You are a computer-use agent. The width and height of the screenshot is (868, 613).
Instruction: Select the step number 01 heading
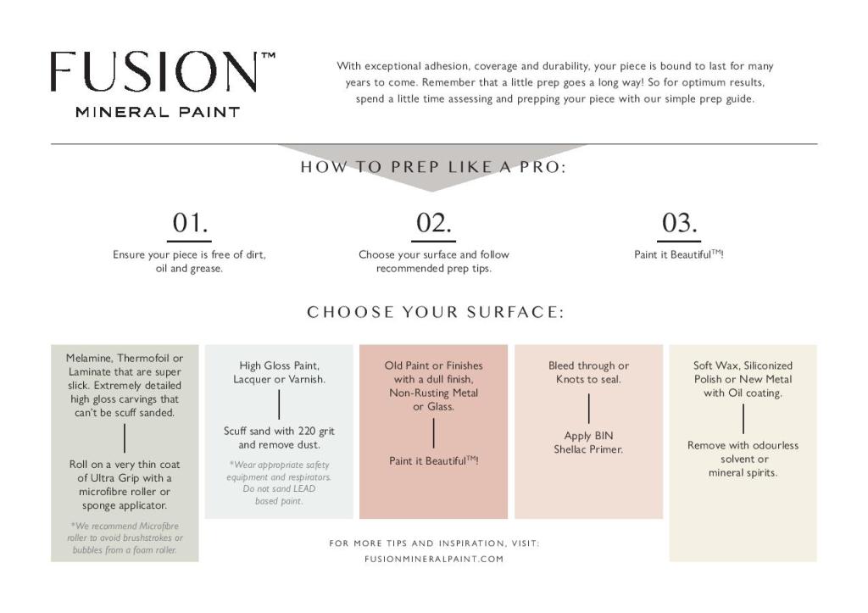click(190, 223)
